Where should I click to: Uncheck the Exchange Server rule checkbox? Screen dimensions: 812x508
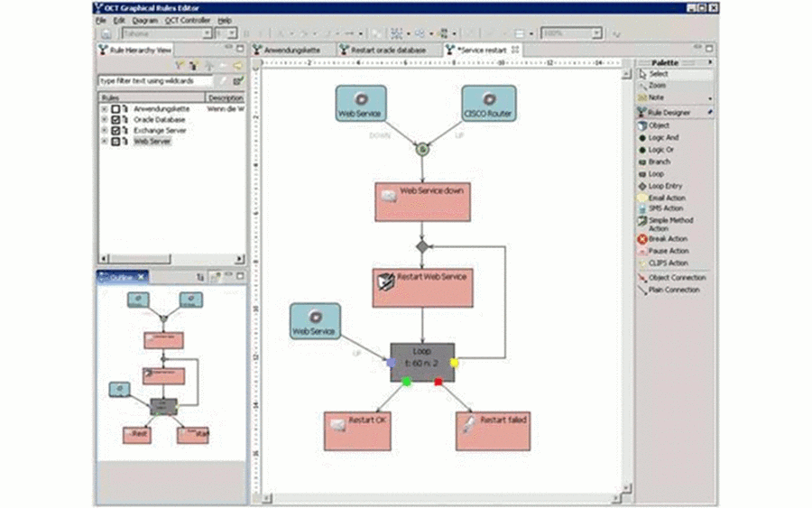(115, 131)
